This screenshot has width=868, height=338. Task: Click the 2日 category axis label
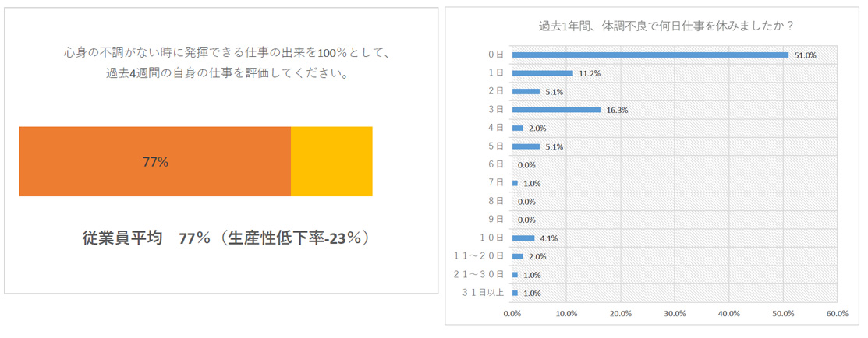(x=496, y=91)
